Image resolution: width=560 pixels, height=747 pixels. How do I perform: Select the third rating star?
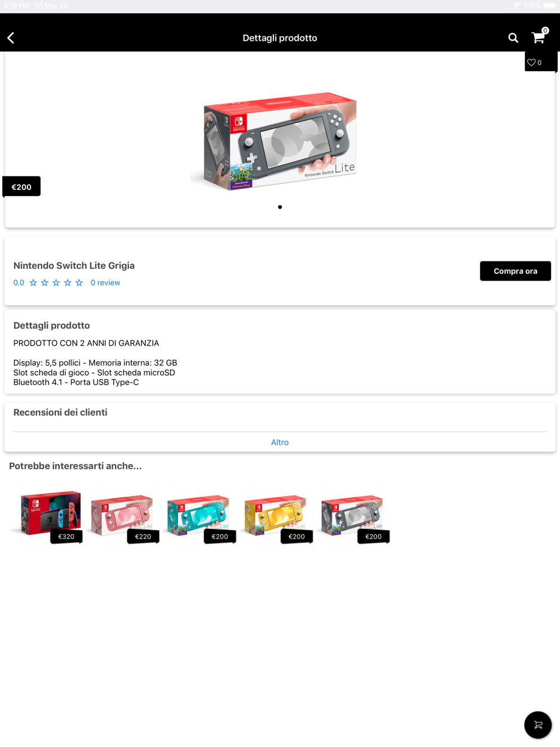(x=56, y=283)
